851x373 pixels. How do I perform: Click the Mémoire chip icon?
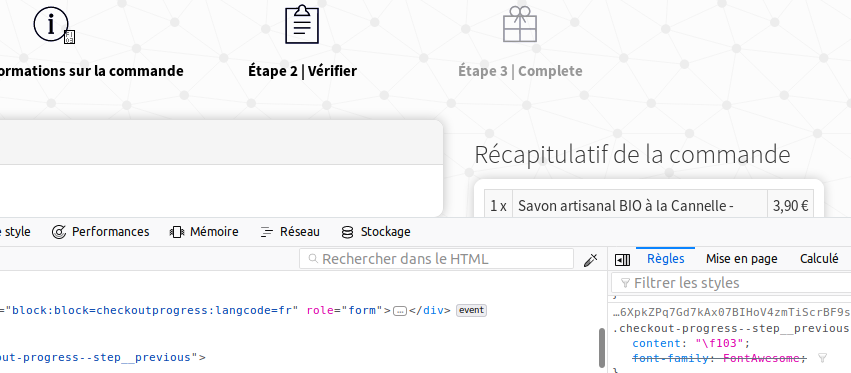coord(176,232)
